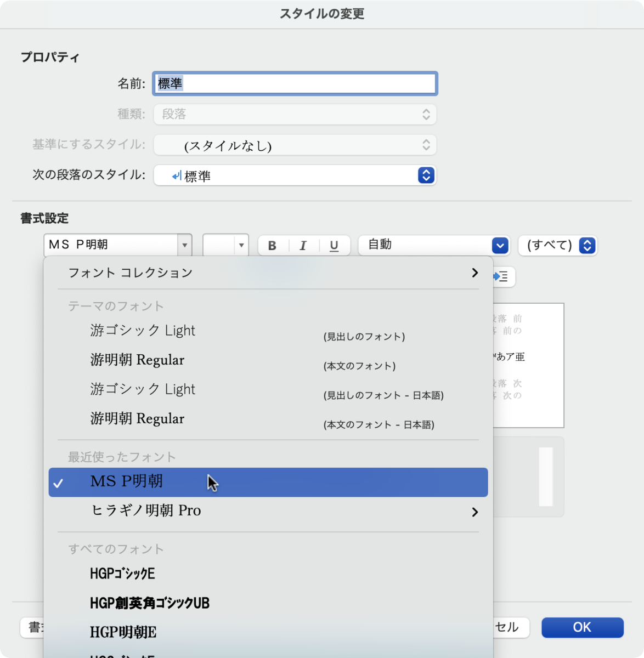Viewport: 644px width, 658px height.
Task: Open the font size dropdown arrow
Action: click(x=241, y=245)
